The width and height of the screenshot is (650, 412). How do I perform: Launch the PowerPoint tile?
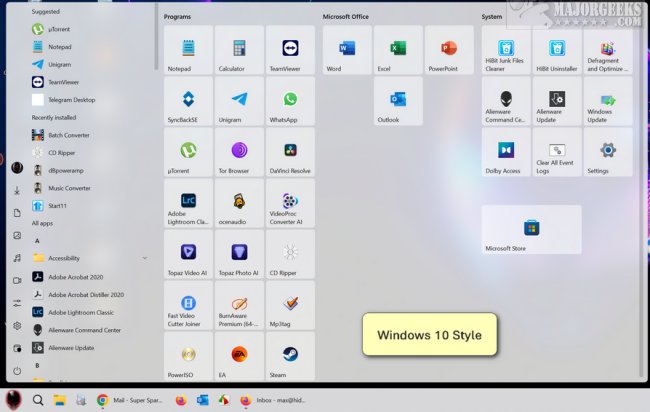(449, 50)
